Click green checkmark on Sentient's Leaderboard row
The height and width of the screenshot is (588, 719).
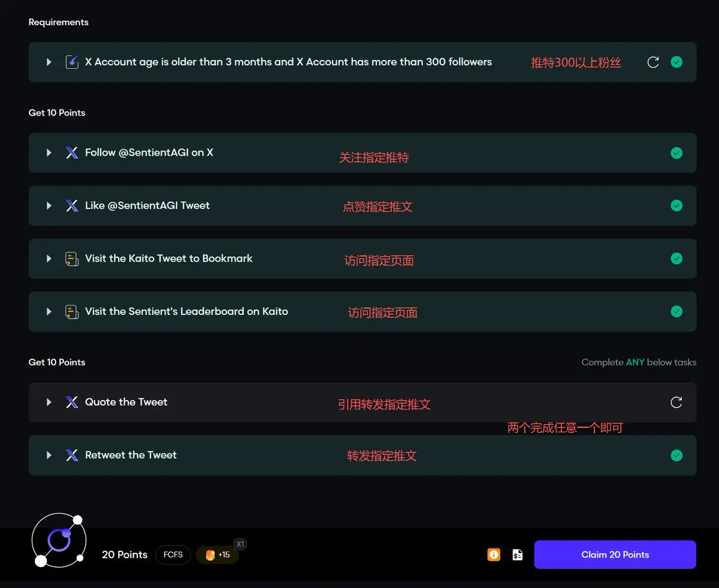[x=676, y=311]
